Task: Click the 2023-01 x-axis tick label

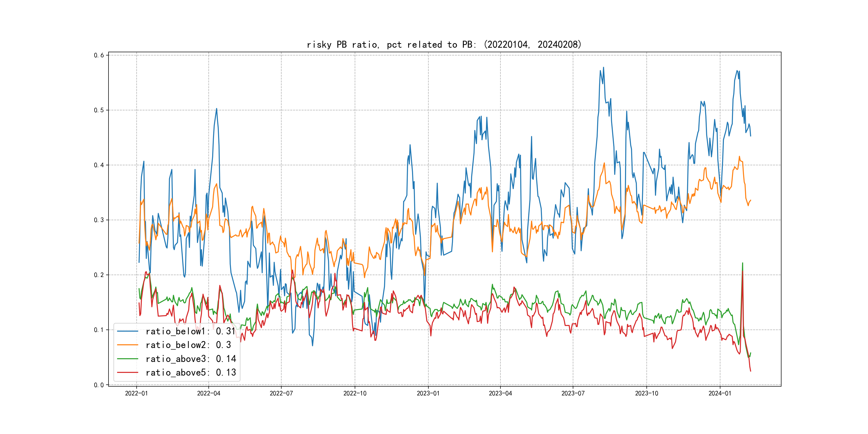Action: 428,393
